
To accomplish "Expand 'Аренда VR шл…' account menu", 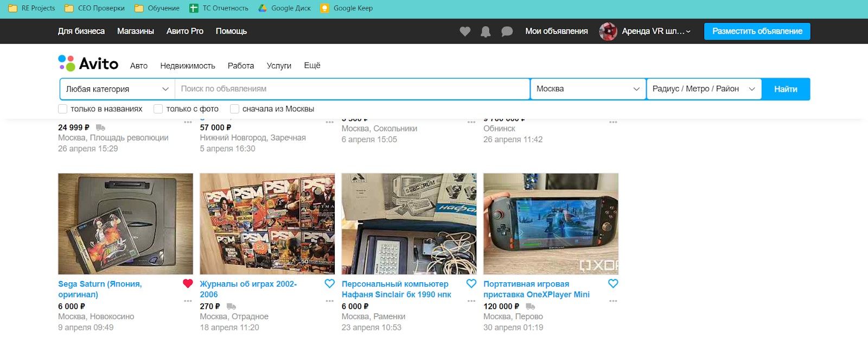I will pos(656,31).
